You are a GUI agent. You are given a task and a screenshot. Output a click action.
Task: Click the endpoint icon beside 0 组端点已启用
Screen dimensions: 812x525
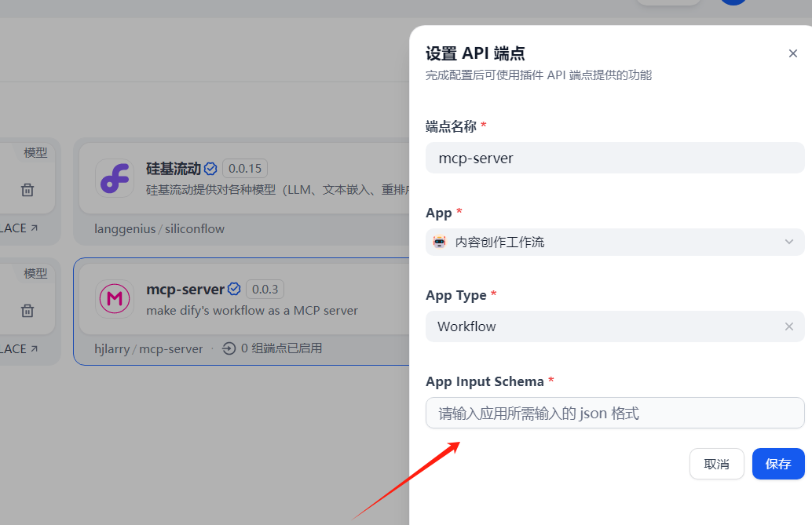(229, 348)
